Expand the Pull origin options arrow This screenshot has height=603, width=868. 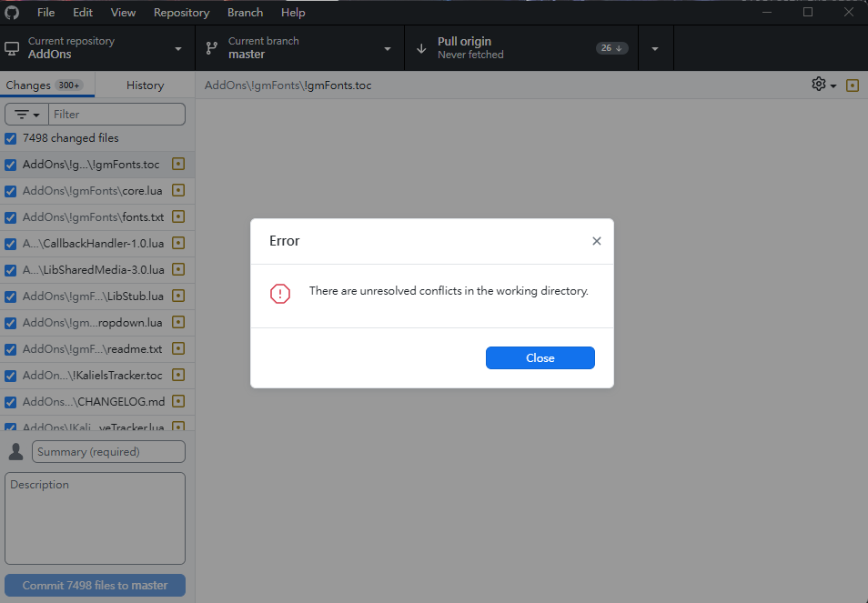pyautogui.click(x=655, y=48)
